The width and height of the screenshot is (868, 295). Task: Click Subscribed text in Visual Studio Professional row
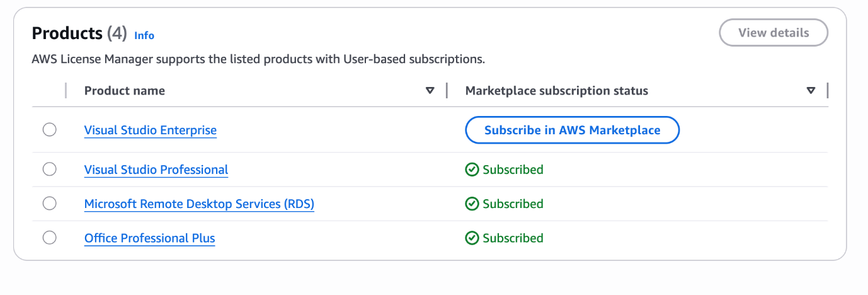pyautogui.click(x=513, y=170)
